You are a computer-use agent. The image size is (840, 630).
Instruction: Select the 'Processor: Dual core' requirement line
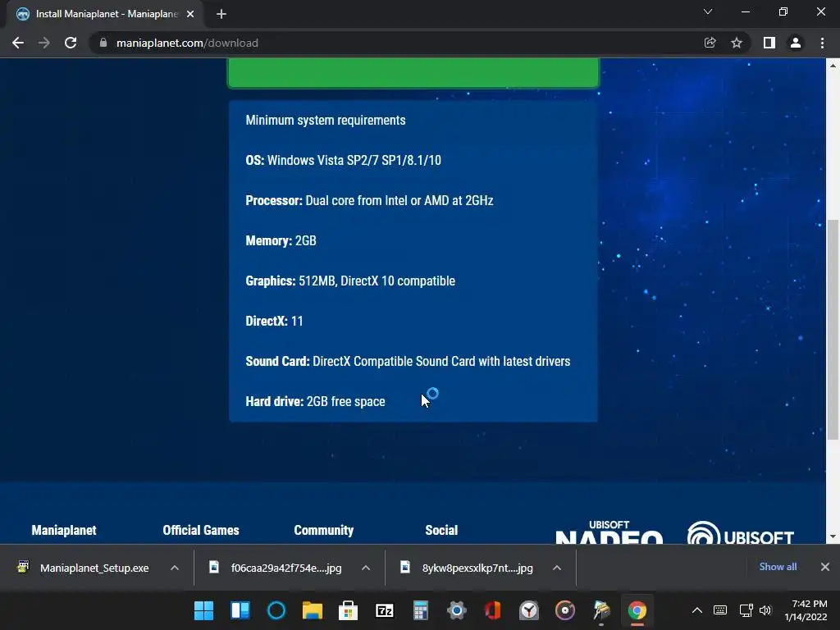click(x=369, y=200)
